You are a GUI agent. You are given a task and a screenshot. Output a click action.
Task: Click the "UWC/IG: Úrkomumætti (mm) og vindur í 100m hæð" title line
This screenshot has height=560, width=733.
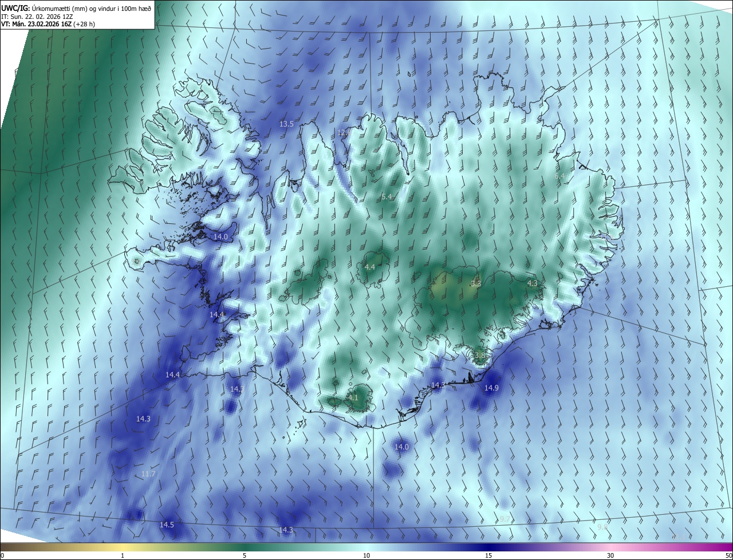(x=76, y=7)
